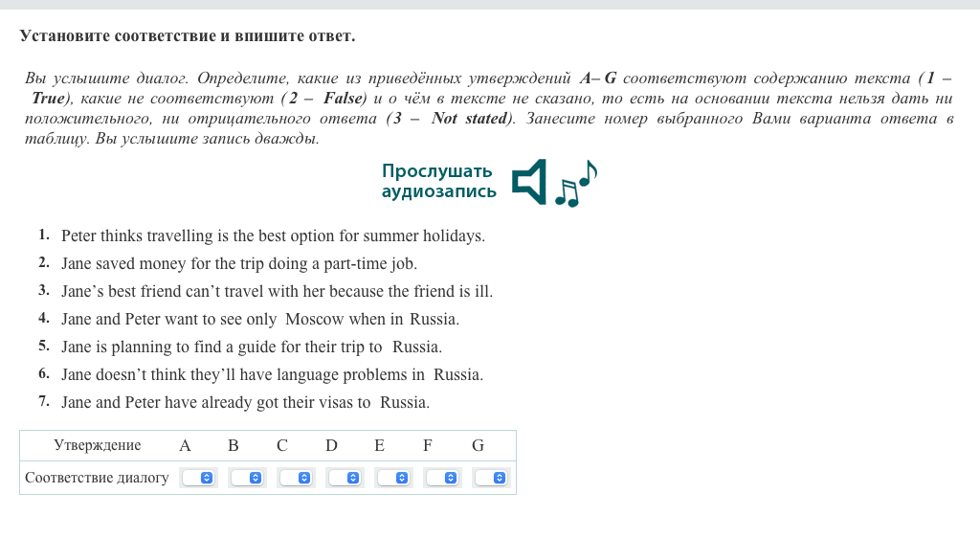Click statement 6 about language problems
The image size is (980, 538).
pyautogui.click(x=272, y=374)
